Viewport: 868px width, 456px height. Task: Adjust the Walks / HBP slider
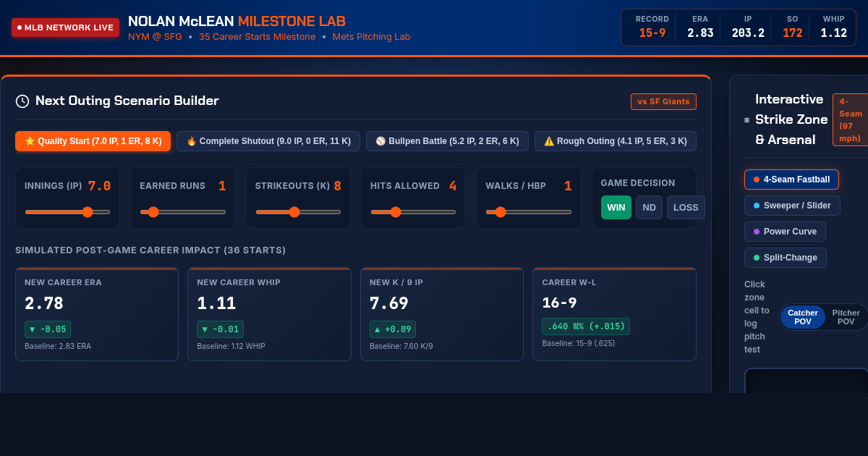pos(529,212)
